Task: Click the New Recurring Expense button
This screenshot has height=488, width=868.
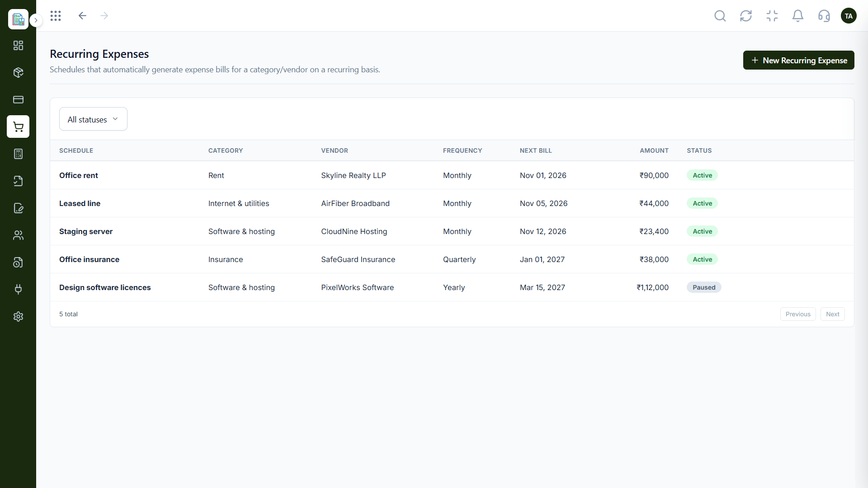Action: (798, 60)
